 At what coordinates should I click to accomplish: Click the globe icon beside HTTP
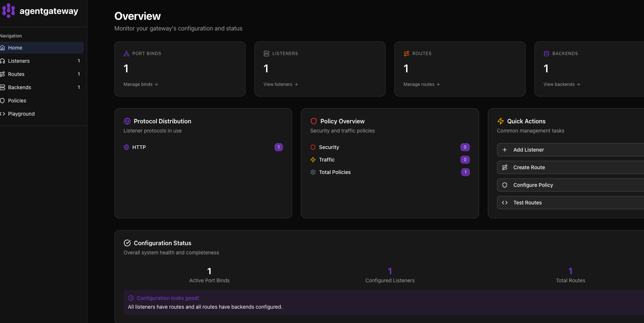coord(126,147)
